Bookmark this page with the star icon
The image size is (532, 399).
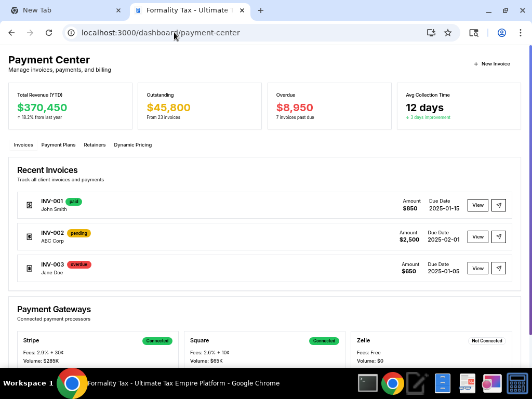[448, 33]
